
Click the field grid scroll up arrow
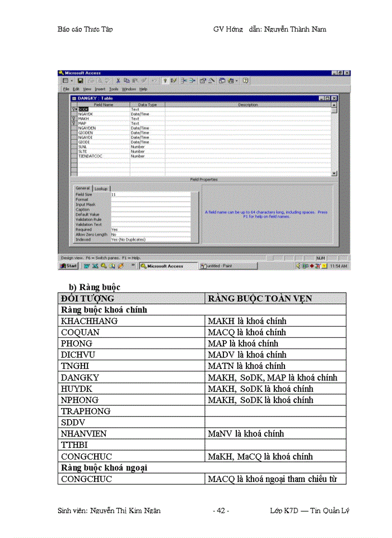coord(334,105)
